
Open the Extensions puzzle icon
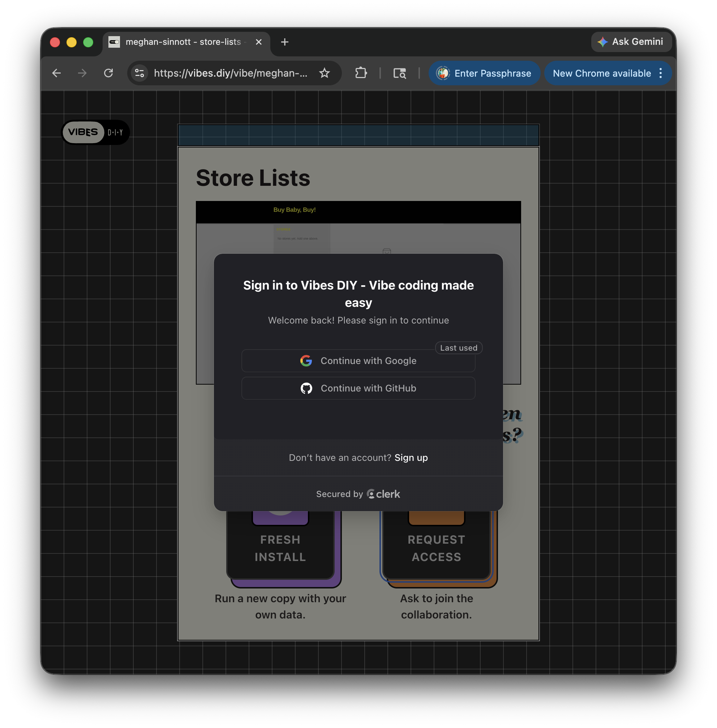(361, 73)
